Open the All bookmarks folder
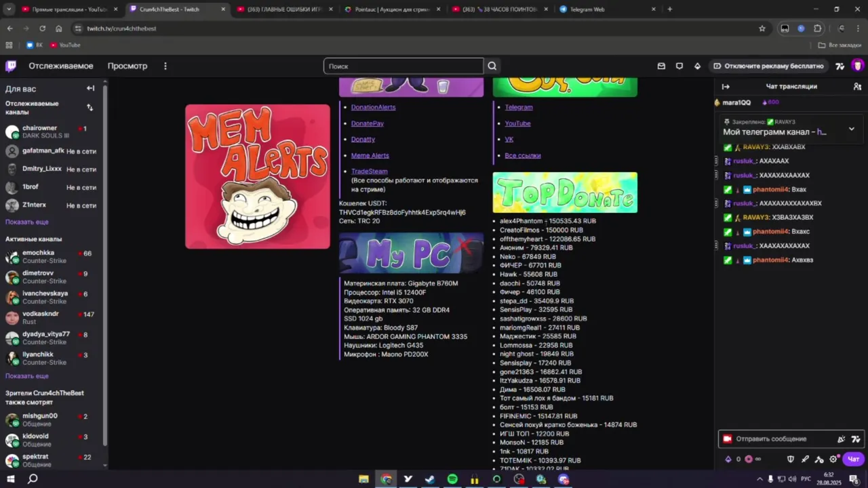This screenshot has width=868, height=488. point(839,45)
